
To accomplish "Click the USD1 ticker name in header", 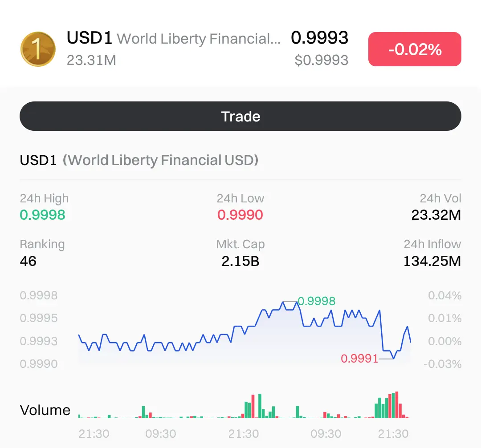I will click(x=90, y=38).
